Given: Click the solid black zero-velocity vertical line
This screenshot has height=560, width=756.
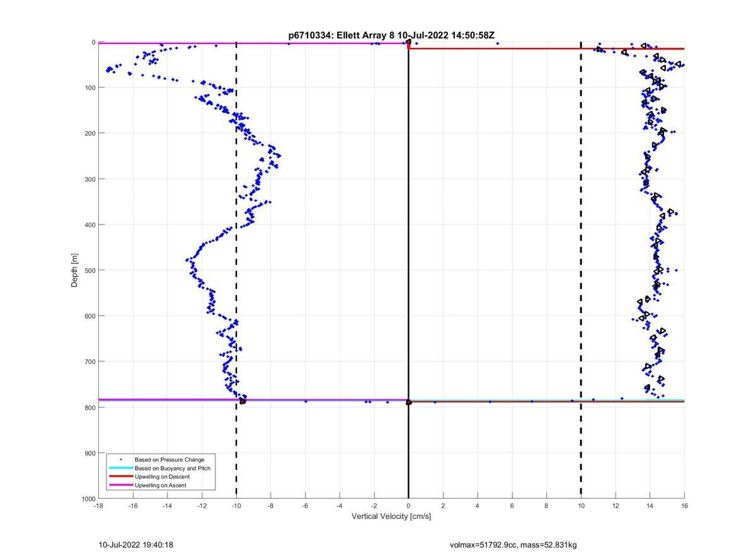Looking at the screenshot, I should (x=409, y=270).
